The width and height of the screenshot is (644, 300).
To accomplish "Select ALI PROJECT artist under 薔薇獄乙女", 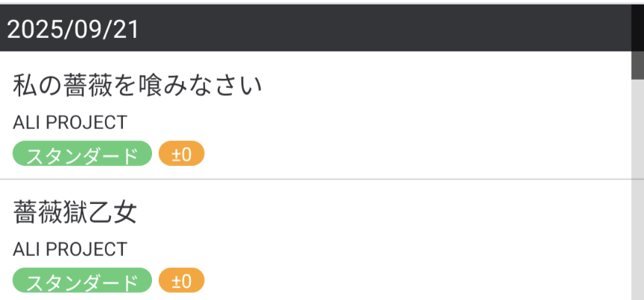I will pos(70,249).
